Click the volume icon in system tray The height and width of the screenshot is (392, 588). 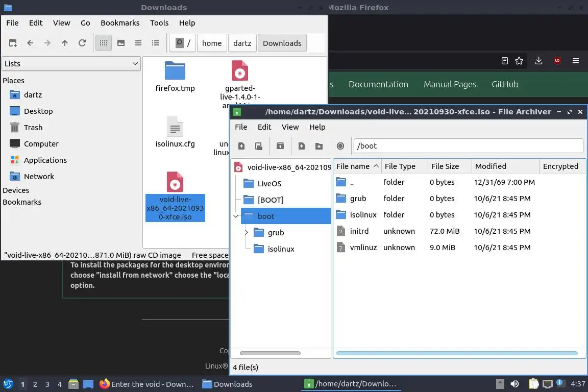(x=514, y=384)
